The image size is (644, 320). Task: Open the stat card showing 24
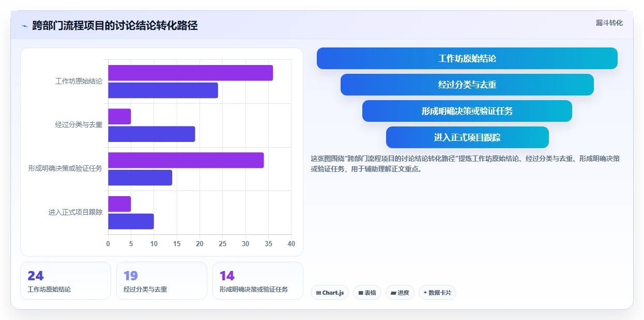[x=66, y=281]
